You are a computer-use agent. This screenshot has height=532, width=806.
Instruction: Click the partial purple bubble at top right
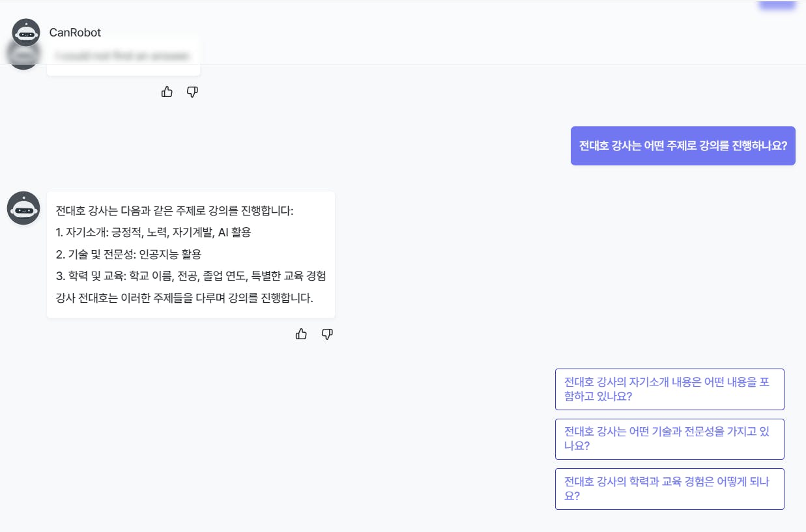click(777, 5)
